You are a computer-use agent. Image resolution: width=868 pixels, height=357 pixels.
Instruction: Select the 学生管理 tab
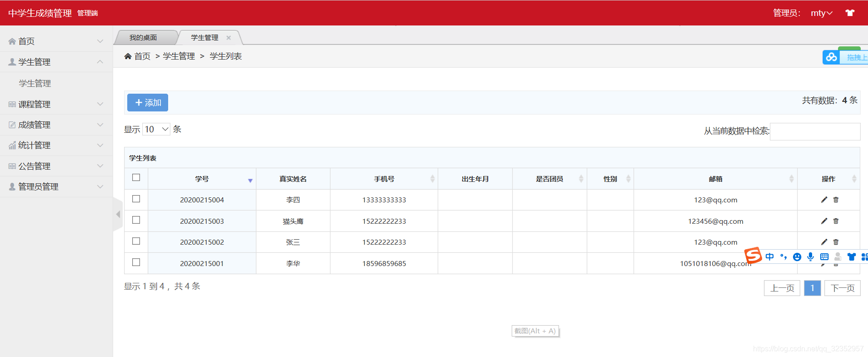coord(205,38)
